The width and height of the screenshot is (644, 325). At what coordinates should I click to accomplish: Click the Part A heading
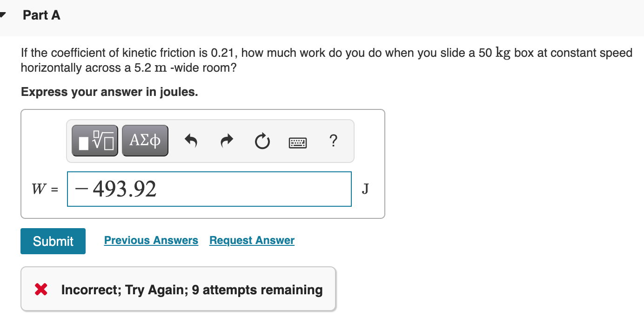[x=42, y=15]
